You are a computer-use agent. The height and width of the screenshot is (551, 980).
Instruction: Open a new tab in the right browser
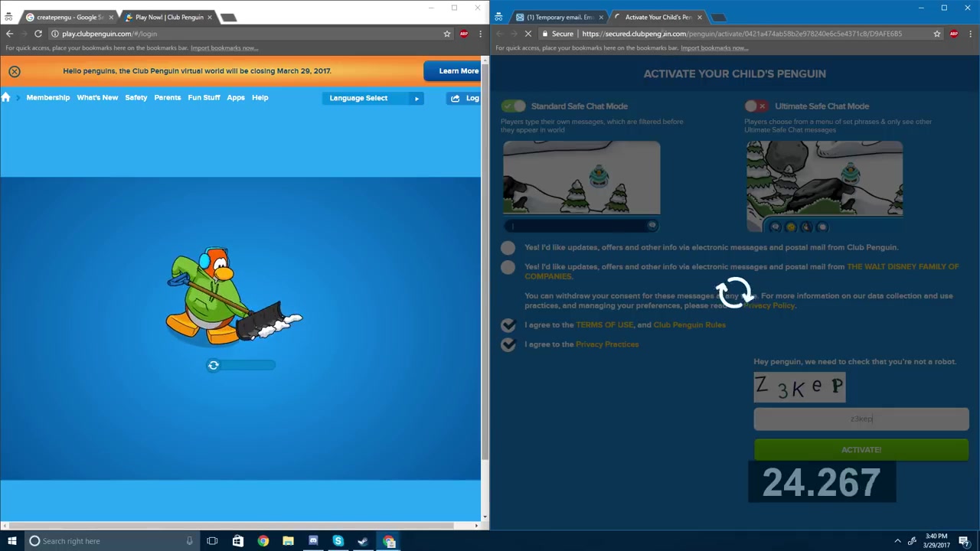click(x=717, y=17)
